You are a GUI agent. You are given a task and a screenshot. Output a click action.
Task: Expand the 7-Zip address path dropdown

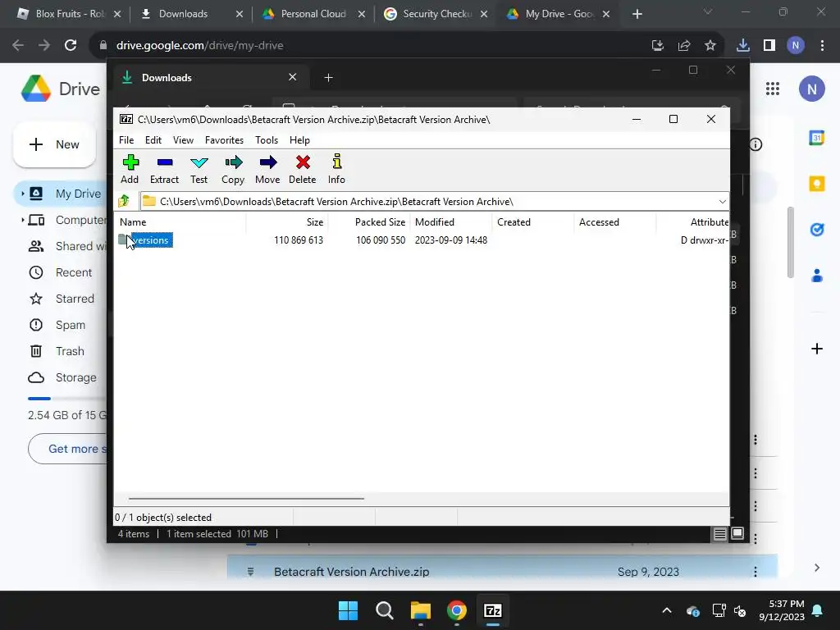pyautogui.click(x=722, y=202)
